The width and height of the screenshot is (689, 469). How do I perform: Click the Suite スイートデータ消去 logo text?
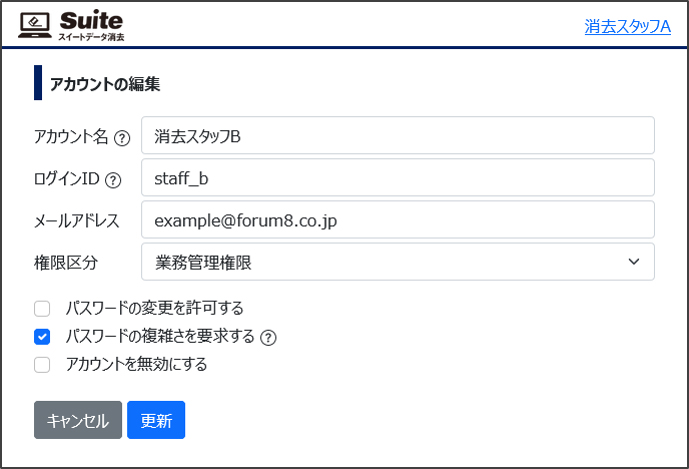coord(91,26)
